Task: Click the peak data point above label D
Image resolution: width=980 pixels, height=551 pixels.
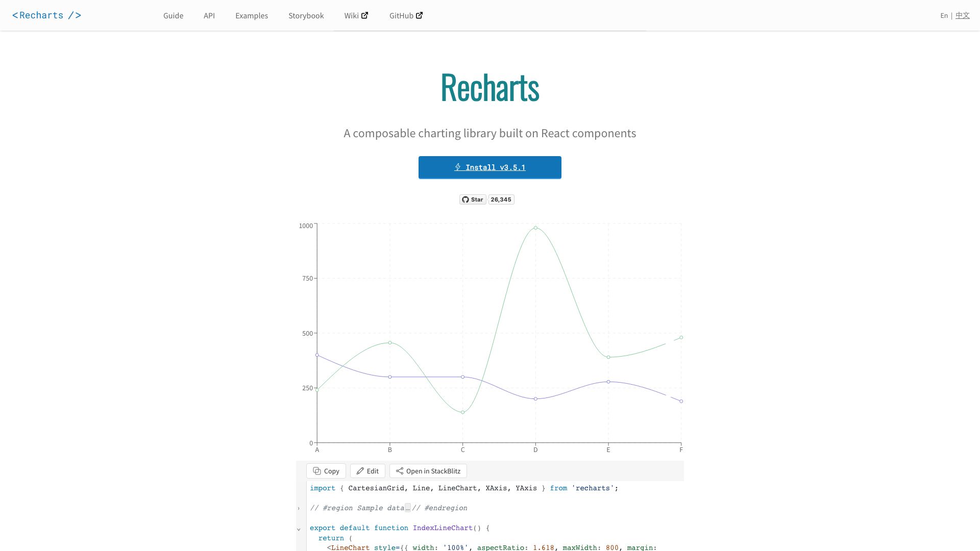Action: (x=535, y=228)
